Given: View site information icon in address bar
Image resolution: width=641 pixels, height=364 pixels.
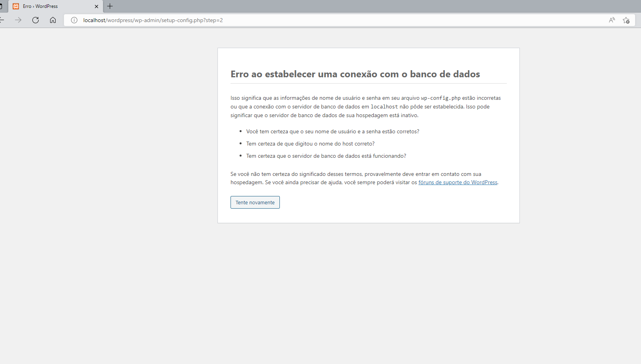Looking at the screenshot, I should point(74,20).
